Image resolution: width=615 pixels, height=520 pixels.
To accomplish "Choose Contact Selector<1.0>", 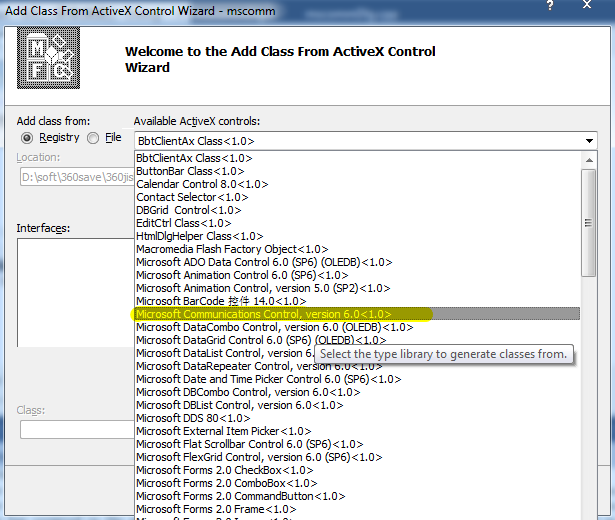I will 357,197.
